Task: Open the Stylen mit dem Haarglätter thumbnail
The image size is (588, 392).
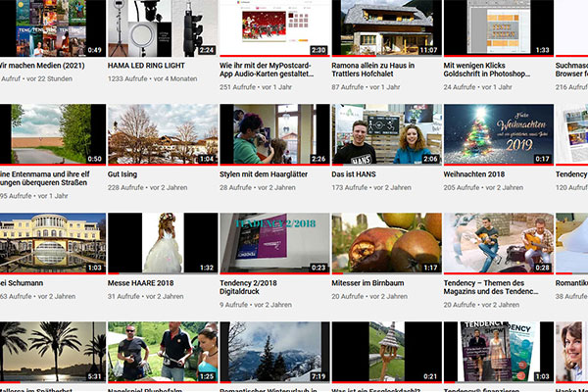Action: click(274, 134)
